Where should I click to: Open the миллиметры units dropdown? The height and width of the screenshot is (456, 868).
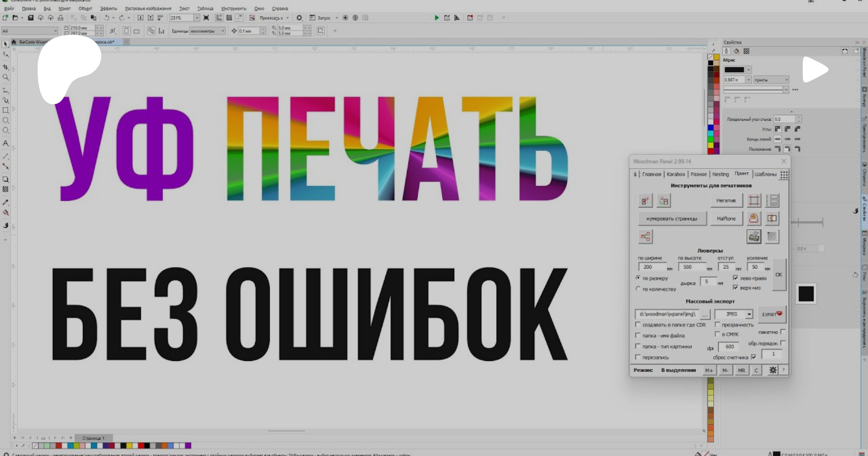coord(223,31)
